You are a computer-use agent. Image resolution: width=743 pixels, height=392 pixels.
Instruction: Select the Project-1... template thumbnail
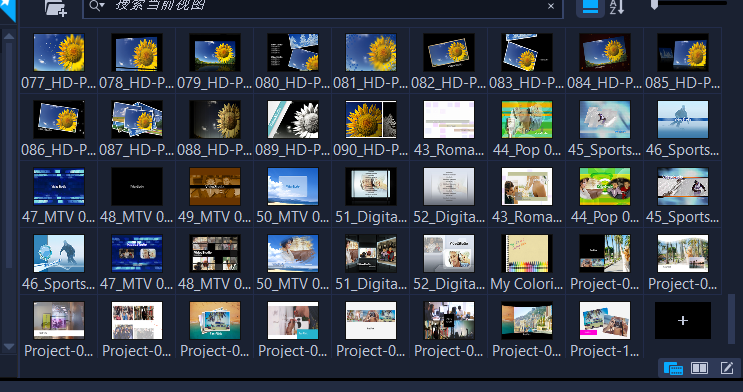[x=605, y=320]
